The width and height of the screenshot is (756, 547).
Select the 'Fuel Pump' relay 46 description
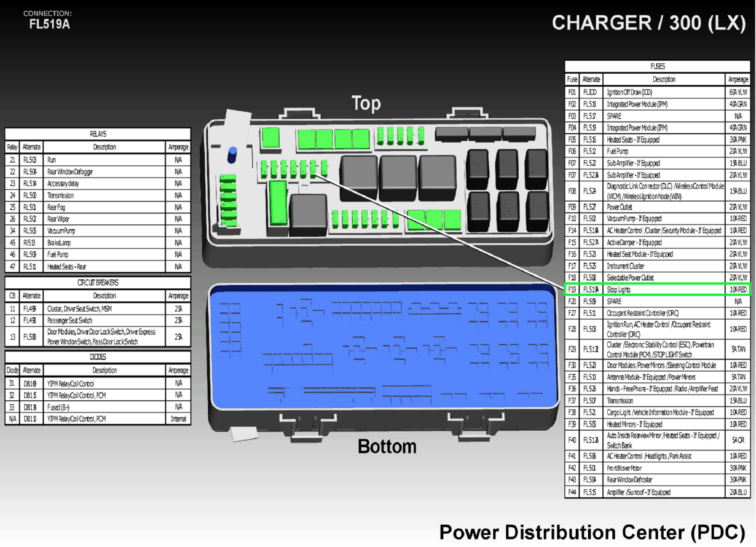58,254
